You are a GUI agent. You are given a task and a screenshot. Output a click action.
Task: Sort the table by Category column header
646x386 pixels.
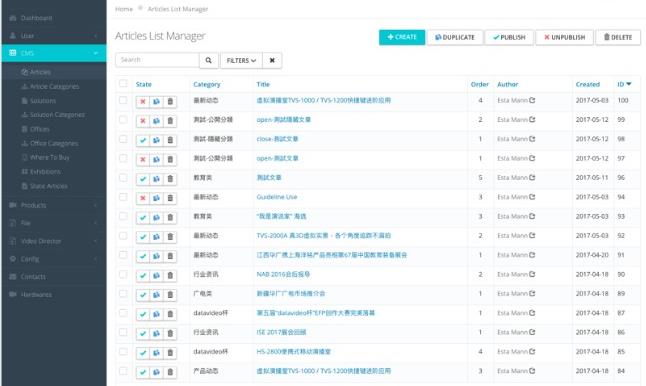(207, 84)
